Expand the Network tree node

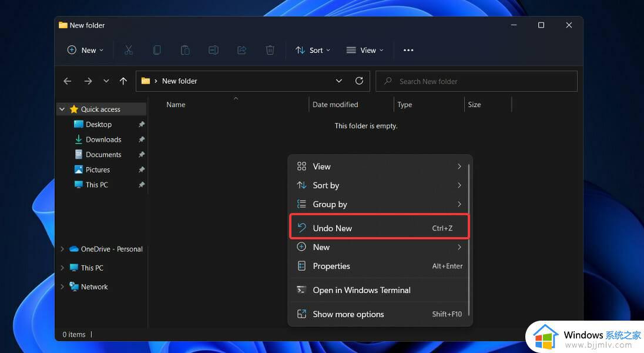pos(62,287)
